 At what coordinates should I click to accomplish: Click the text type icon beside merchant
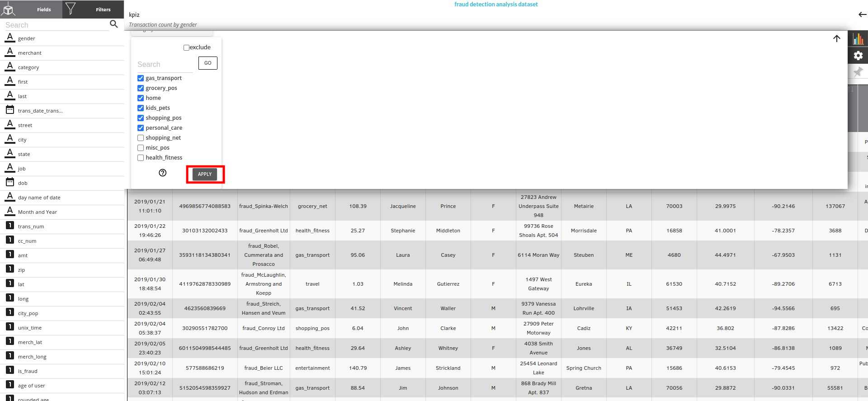pyautogui.click(x=10, y=52)
